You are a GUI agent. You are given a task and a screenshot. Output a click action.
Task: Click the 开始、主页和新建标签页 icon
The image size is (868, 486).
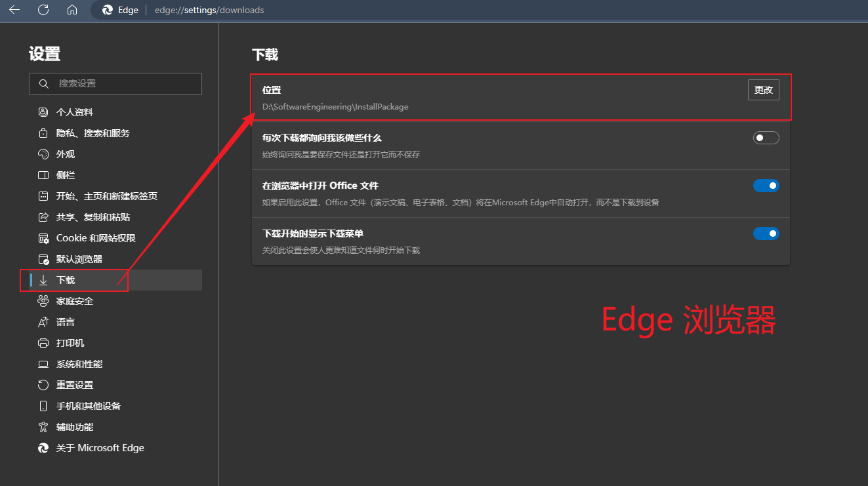click(43, 196)
